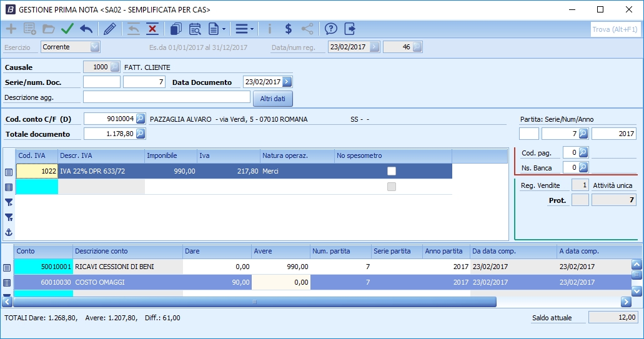Open help with the question mark icon
The image size is (644, 339).
click(x=331, y=29)
